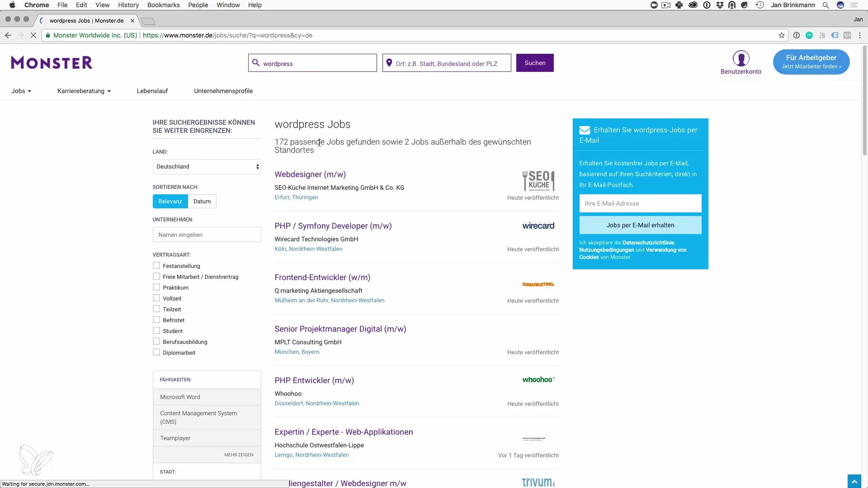Open Senior Projektmanager Digital (m/w) listing

pos(340,329)
